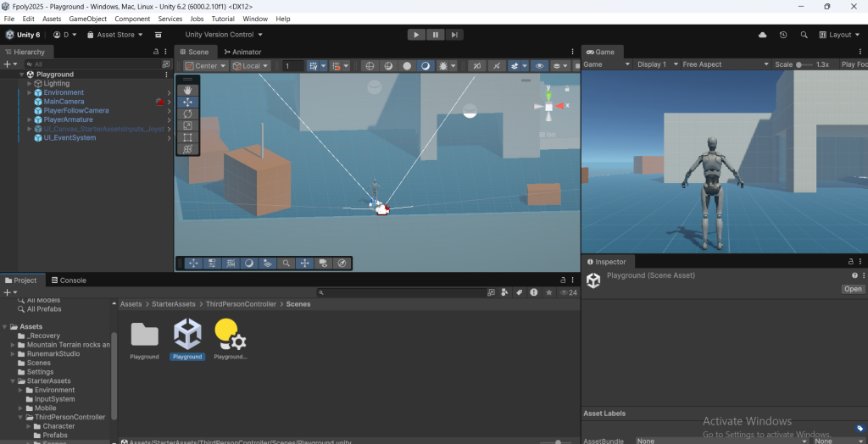Screen dimensions: 868x444
Task: Switch to the Animator tab
Action: [242, 52]
